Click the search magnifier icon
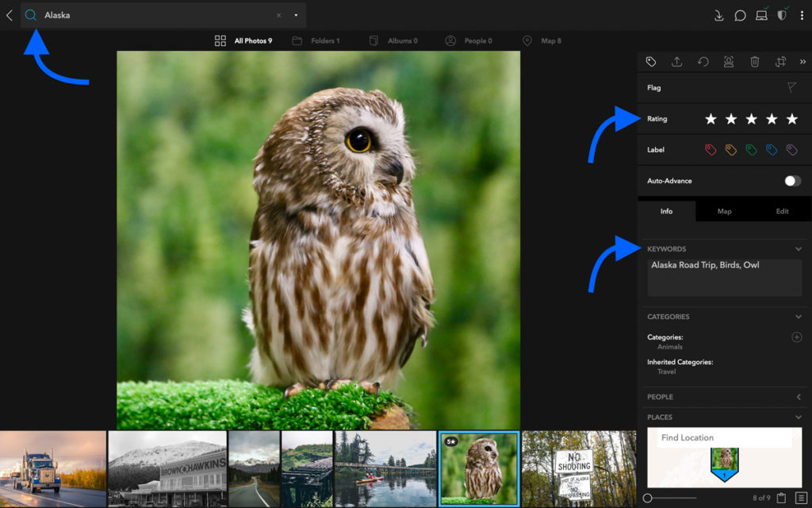 pyautogui.click(x=31, y=15)
